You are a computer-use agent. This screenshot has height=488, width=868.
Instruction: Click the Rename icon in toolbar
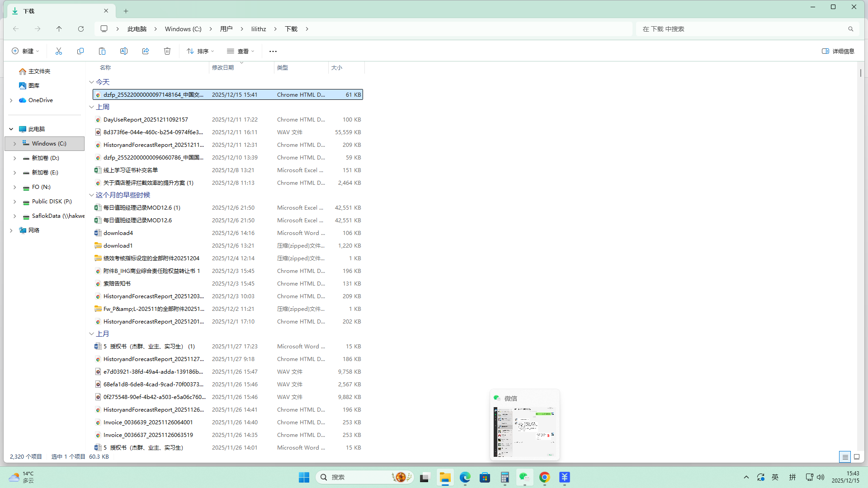124,51
